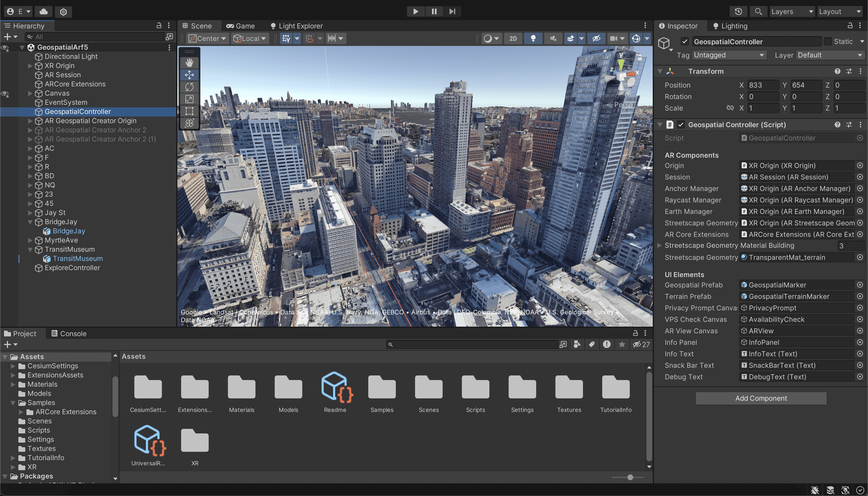Uncheck the GeospatialController active checkbox

pos(685,42)
